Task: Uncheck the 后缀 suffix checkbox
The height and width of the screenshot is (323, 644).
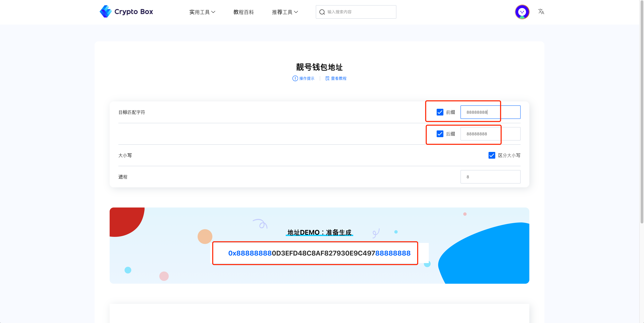Action: point(440,134)
